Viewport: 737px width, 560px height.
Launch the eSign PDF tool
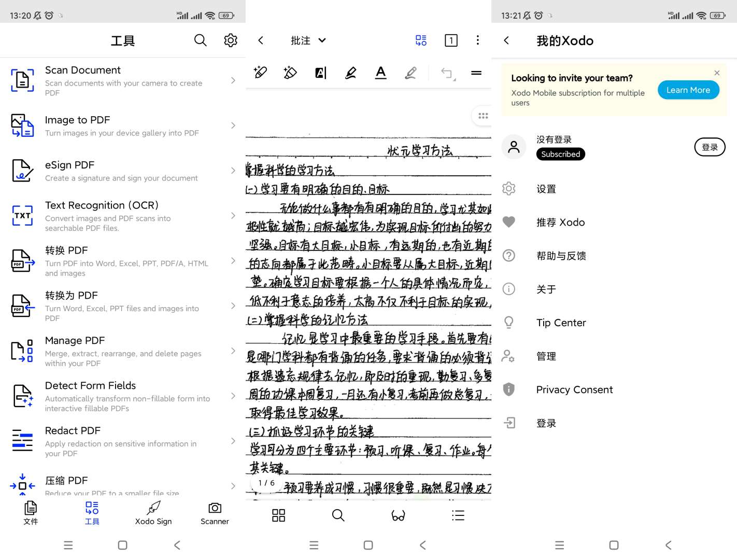[123, 171]
